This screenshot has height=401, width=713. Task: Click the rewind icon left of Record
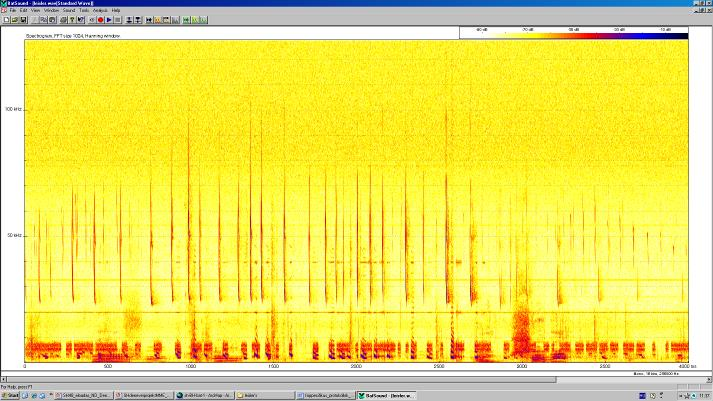[x=92, y=20]
